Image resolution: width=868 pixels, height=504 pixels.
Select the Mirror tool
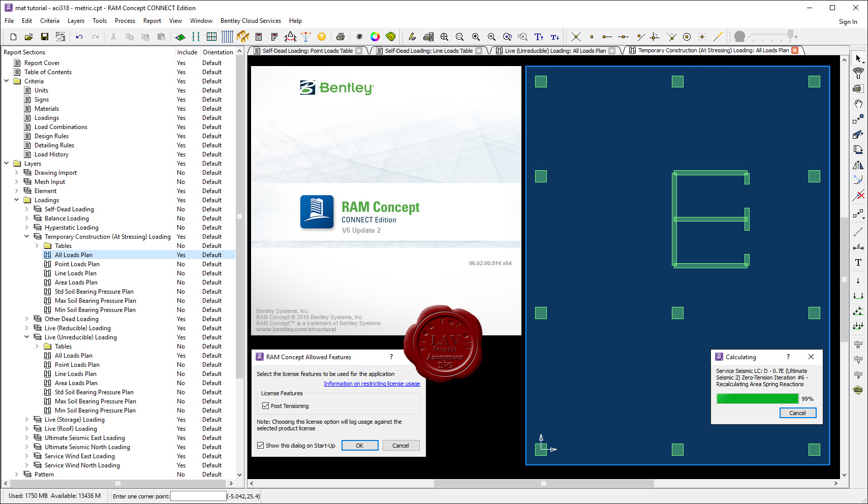(x=858, y=165)
